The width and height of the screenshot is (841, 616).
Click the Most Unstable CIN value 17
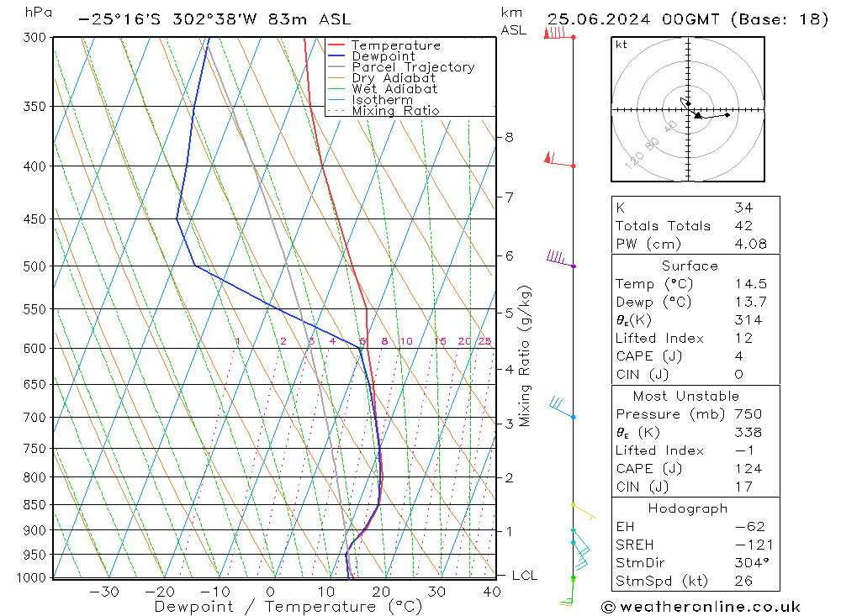click(x=743, y=487)
